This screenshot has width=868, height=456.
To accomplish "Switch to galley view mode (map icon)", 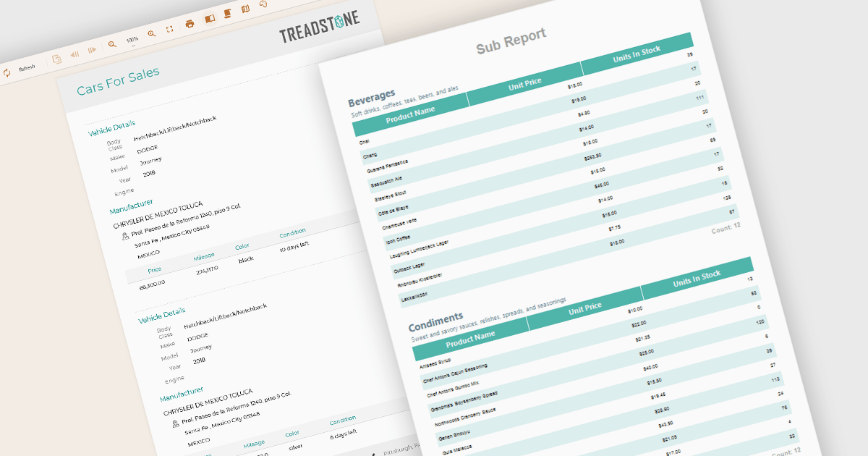I will tap(245, 9).
